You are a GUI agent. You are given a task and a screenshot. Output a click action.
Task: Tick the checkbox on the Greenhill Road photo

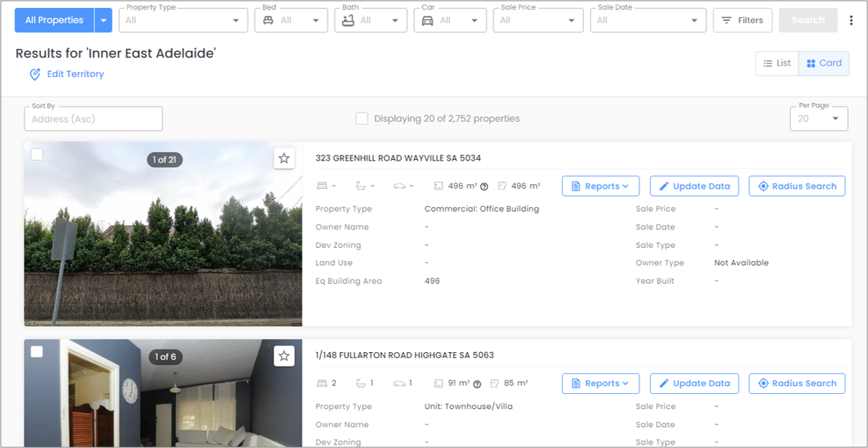point(37,154)
